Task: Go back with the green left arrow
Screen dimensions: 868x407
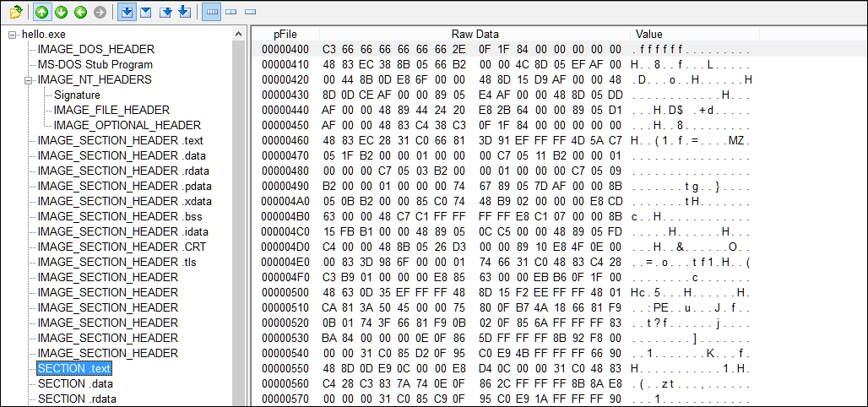Action: point(81,12)
